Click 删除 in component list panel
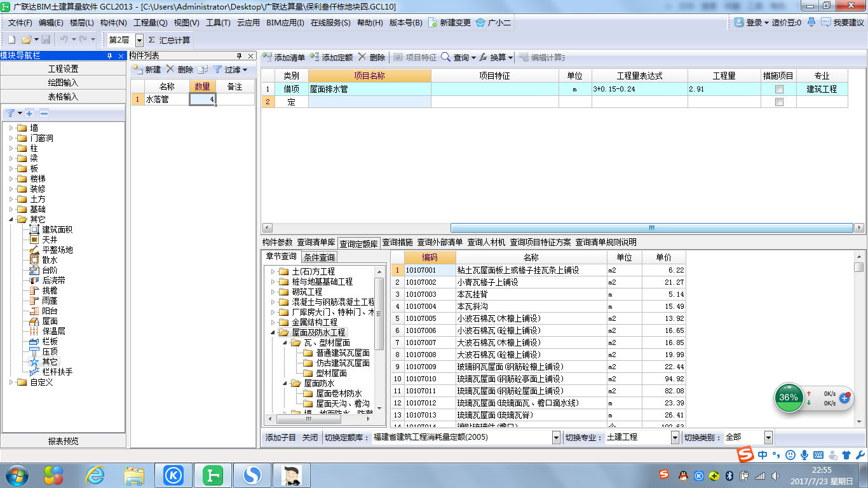868x488 pixels. click(180, 70)
